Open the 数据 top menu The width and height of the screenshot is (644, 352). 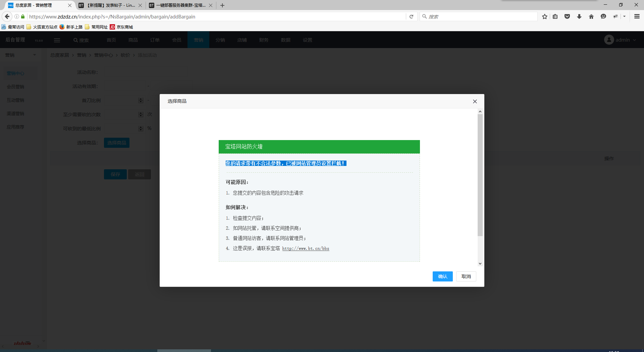click(286, 40)
